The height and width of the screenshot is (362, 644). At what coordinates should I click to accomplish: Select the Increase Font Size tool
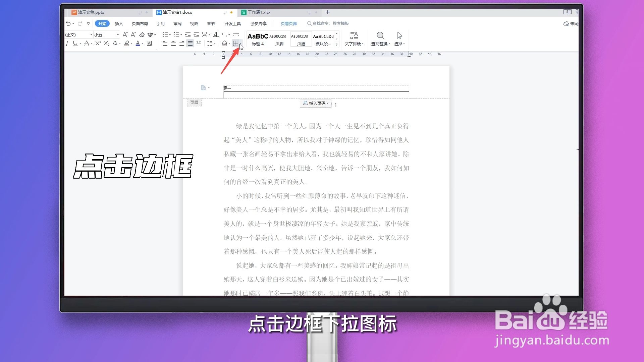pos(125,35)
